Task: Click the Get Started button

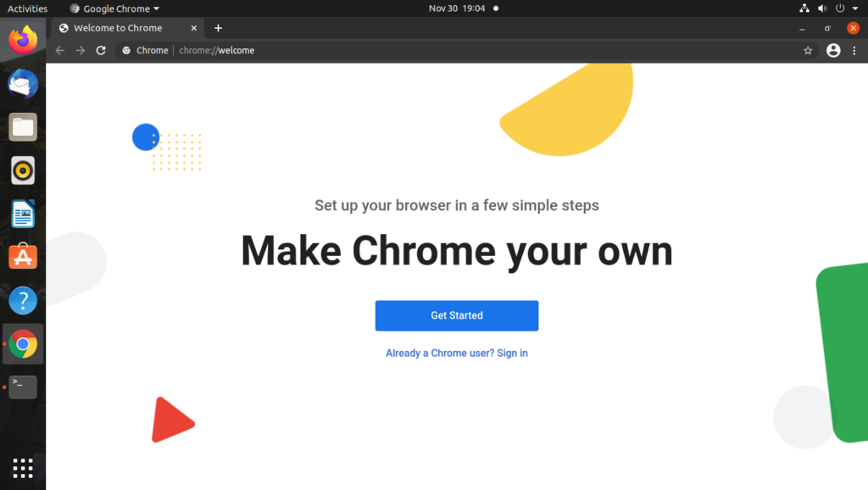Action: pyautogui.click(x=456, y=315)
